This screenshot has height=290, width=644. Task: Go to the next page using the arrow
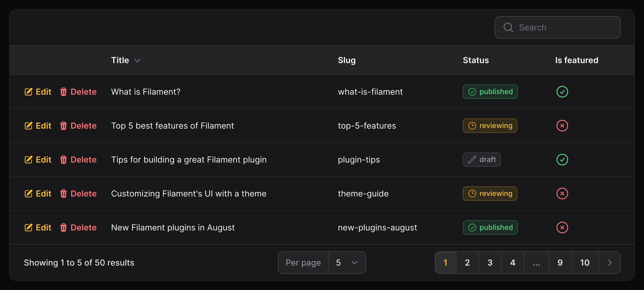(x=609, y=263)
